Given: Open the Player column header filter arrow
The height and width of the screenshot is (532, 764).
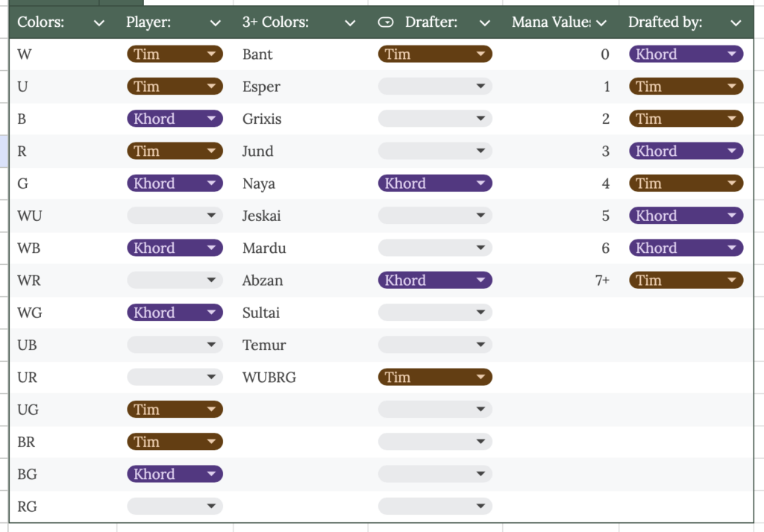Looking at the screenshot, I should tap(216, 23).
